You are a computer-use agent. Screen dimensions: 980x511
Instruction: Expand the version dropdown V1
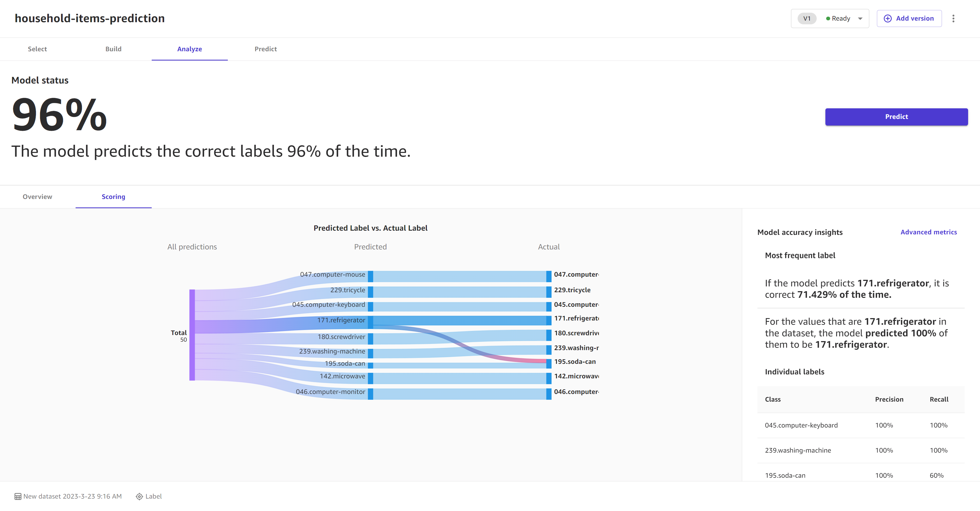pyautogui.click(x=861, y=18)
